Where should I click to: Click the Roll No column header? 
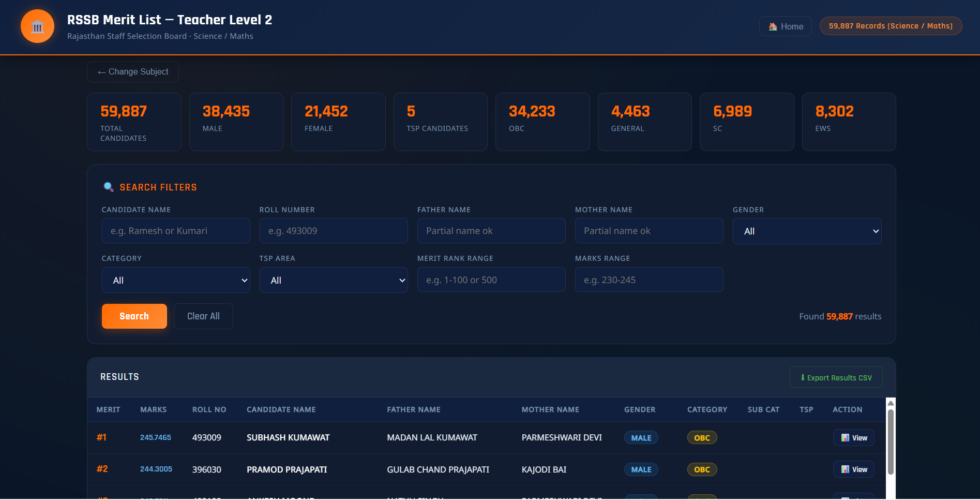coord(209,409)
